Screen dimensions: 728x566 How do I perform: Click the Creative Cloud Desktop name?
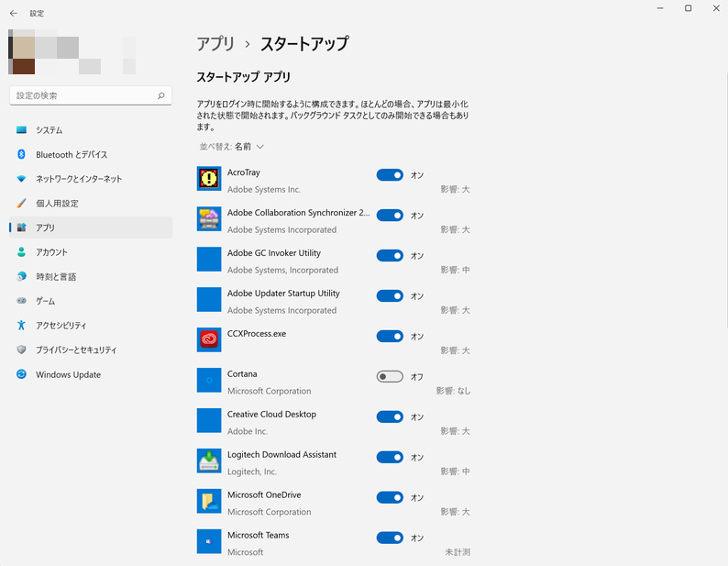click(271, 415)
